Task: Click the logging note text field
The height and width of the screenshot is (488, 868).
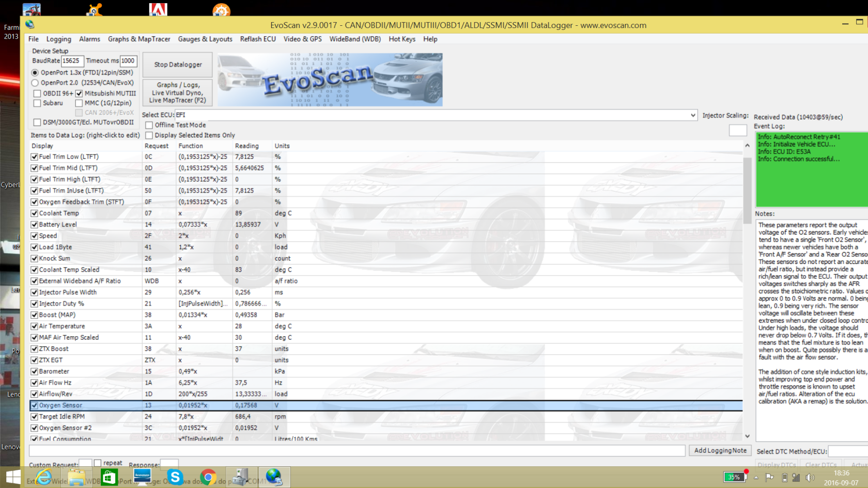Action: pyautogui.click(x=357, y=451)
